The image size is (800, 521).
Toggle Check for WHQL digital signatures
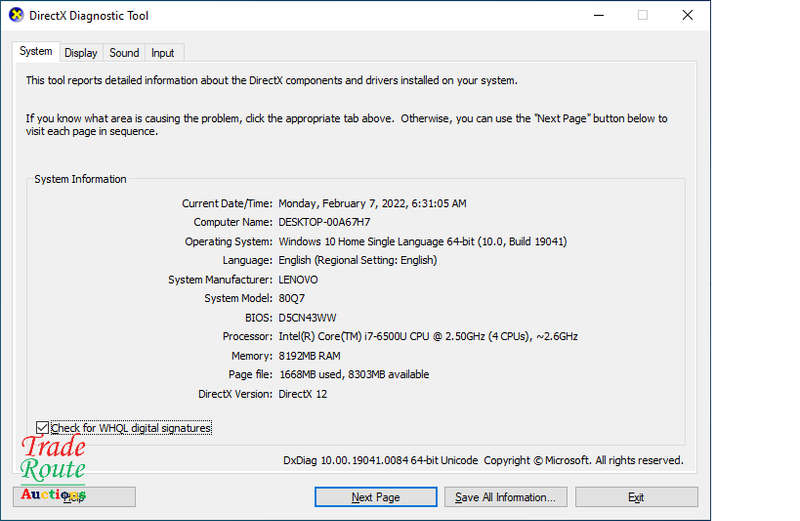coord(124,428)
